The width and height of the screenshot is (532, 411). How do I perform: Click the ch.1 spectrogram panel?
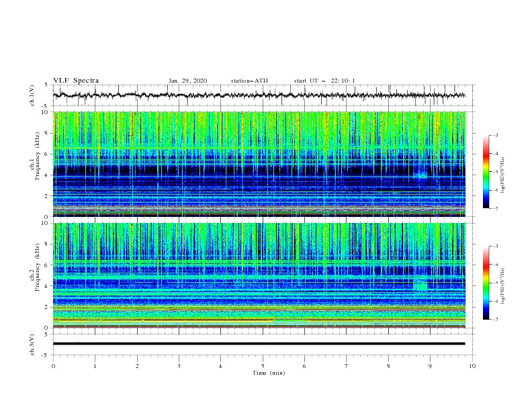coord(259,164)
